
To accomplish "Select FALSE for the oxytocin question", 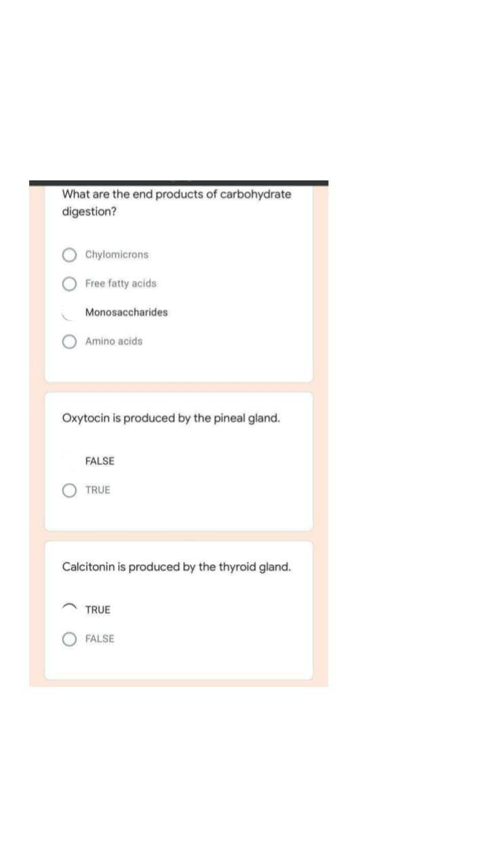I will 68,461.
